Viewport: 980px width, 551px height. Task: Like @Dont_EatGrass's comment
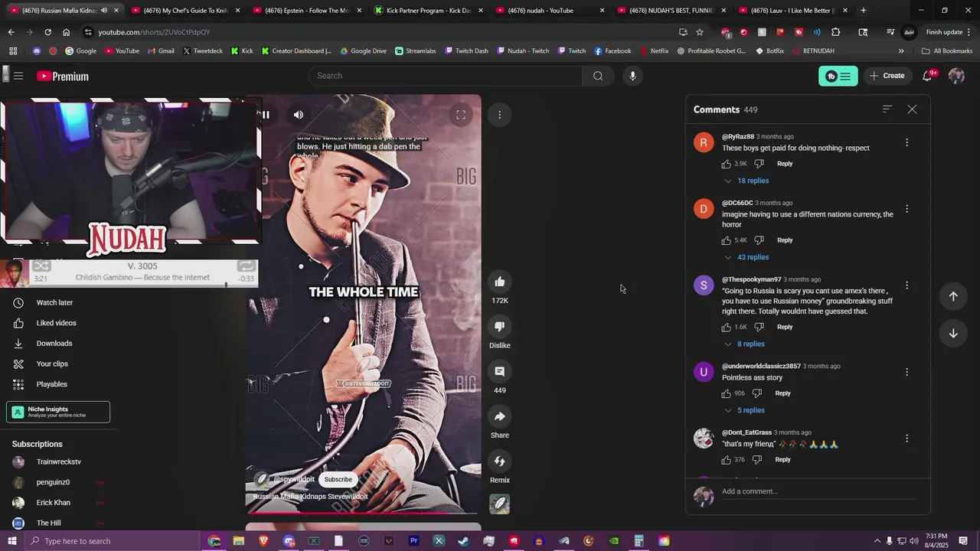point(726,460)
